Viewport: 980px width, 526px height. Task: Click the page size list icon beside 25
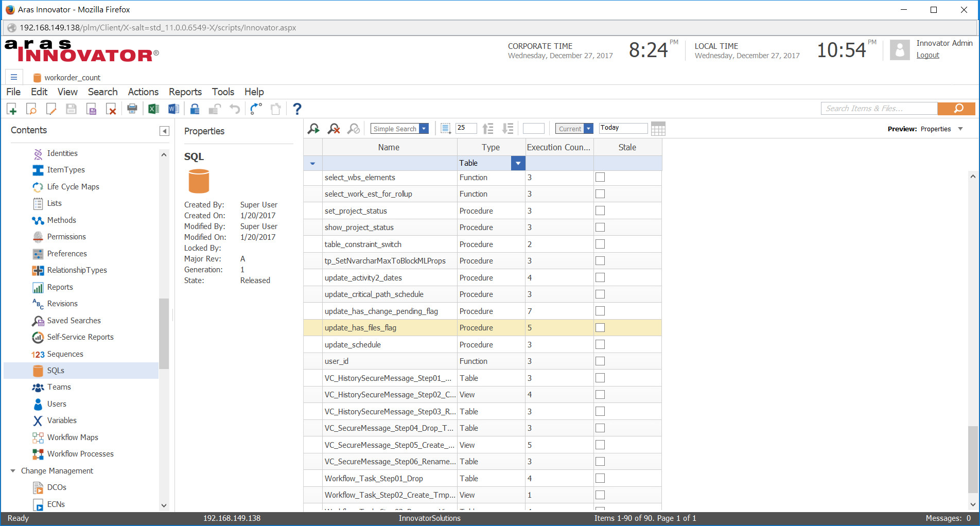446,129
